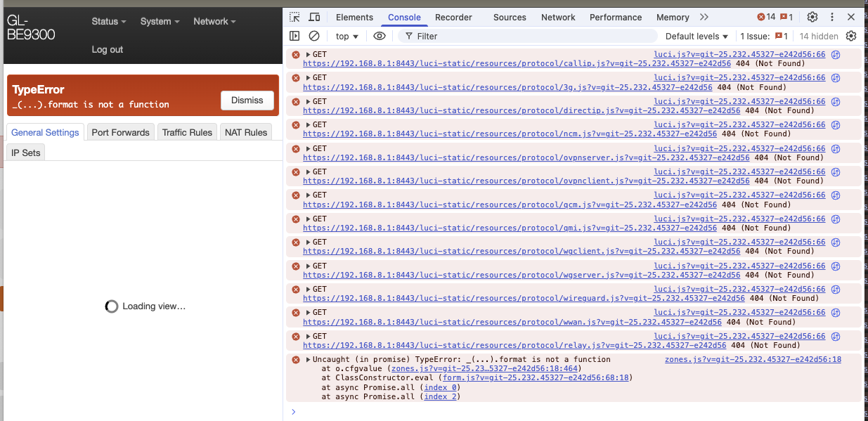Show the console sidebar panel
Image resolution: width=868 pixels, height=421 pixels.
tap(294, 36)
